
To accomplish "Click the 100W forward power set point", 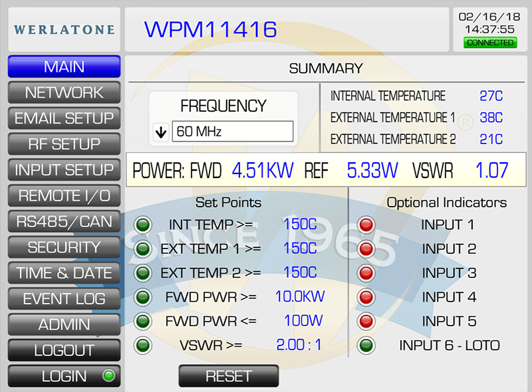I will pyautogui.click(x=303, y=320).
